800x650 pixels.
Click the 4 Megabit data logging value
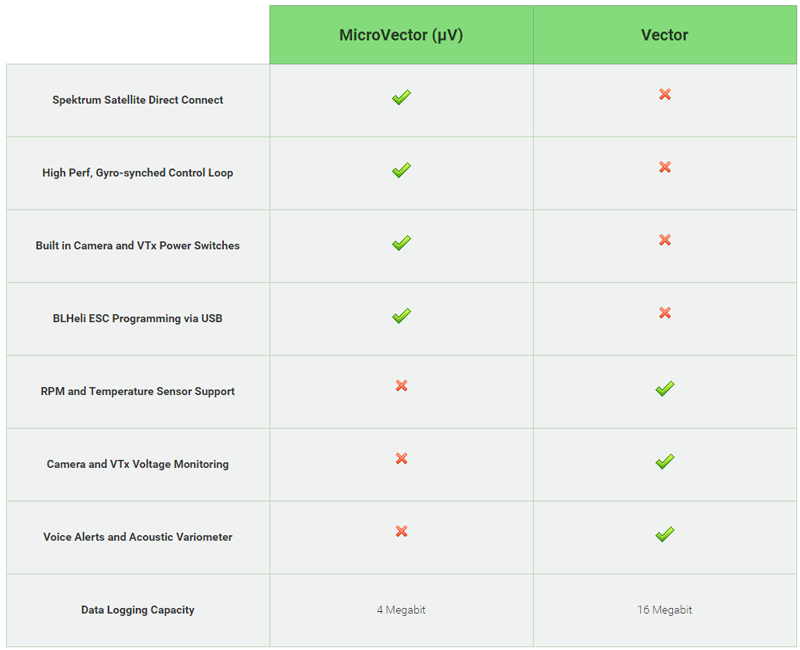pos(401,610)
